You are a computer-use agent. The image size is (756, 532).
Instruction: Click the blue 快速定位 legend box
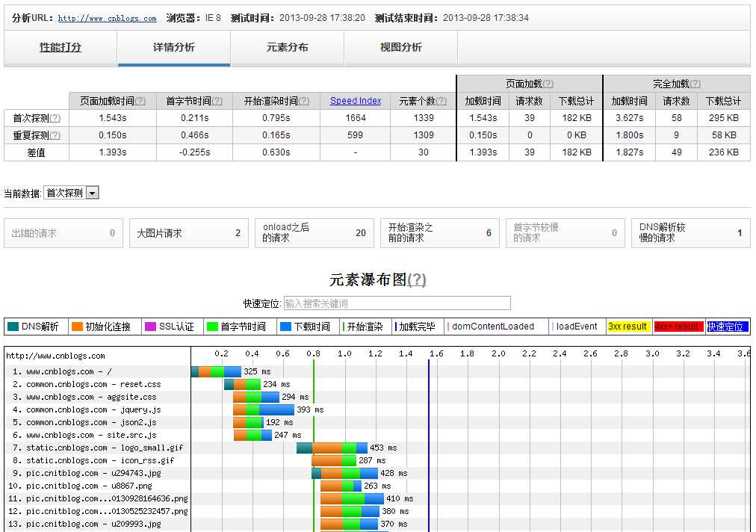(727, 327)
